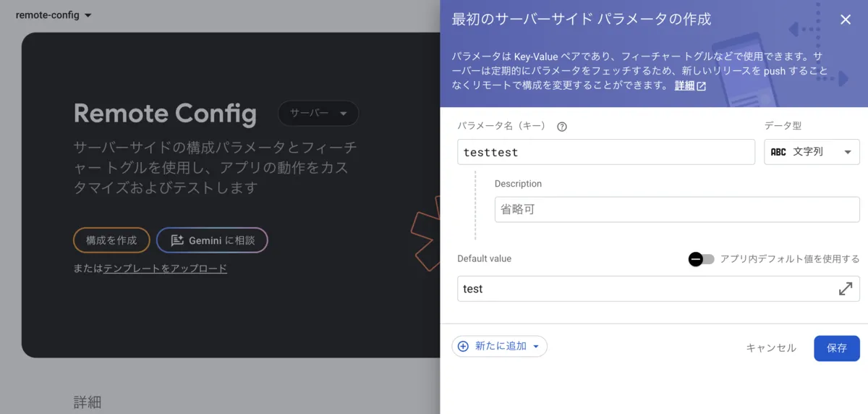This screenshot has width=868, height=414.
Task: Click the 保存 button
Action: pyautogui.click(x=837, y=348)
